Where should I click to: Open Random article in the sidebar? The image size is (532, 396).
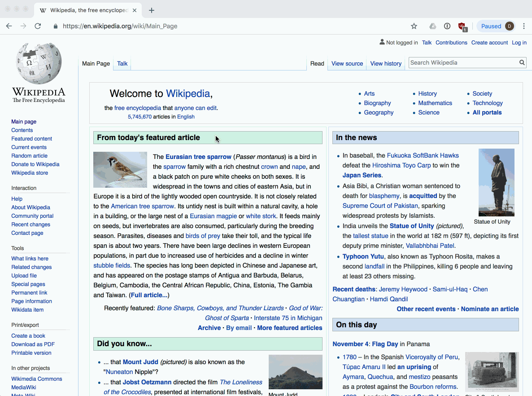pos(29,155)
